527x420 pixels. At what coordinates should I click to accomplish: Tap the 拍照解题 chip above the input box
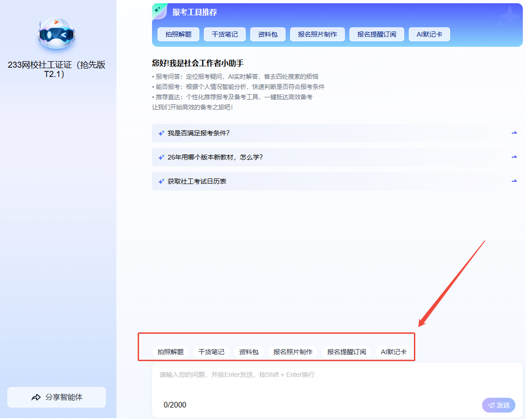pyautogui.click(x=171, y=352)
